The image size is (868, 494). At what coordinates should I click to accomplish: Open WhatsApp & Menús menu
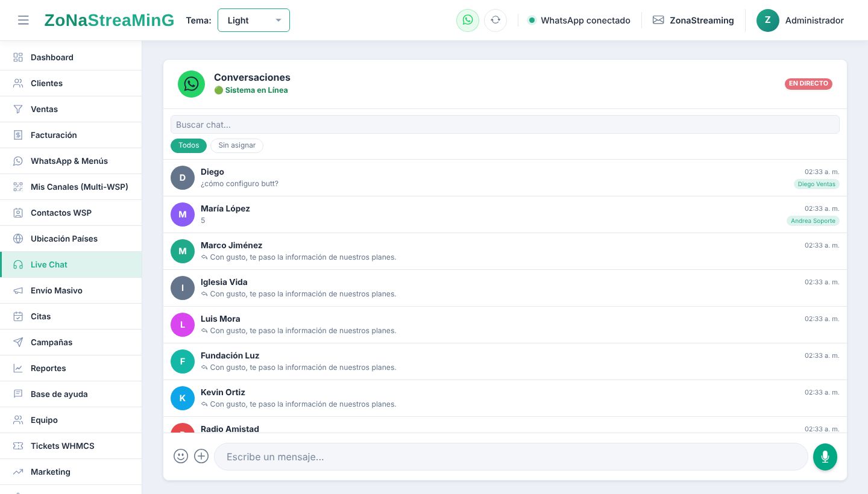(71, 161)
